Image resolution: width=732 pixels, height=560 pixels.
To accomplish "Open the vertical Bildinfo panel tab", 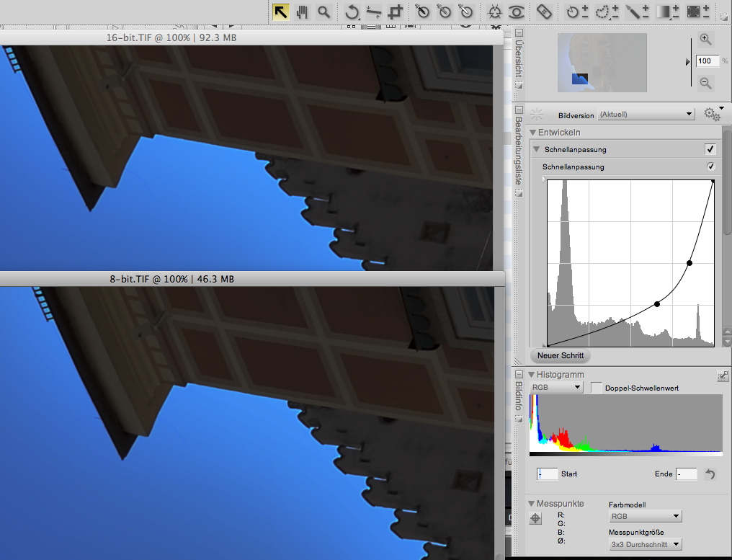I will point(519,396).
